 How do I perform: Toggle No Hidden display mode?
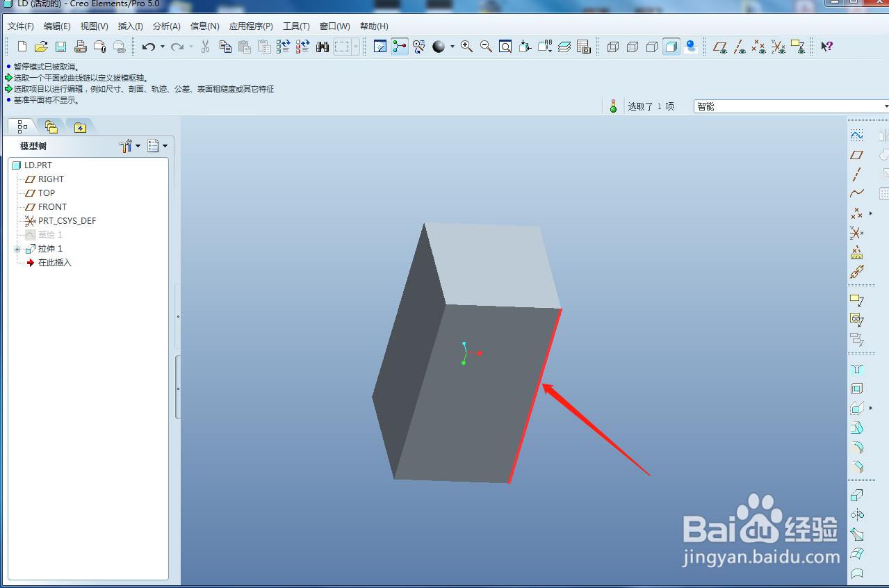(x=652, y=47)
